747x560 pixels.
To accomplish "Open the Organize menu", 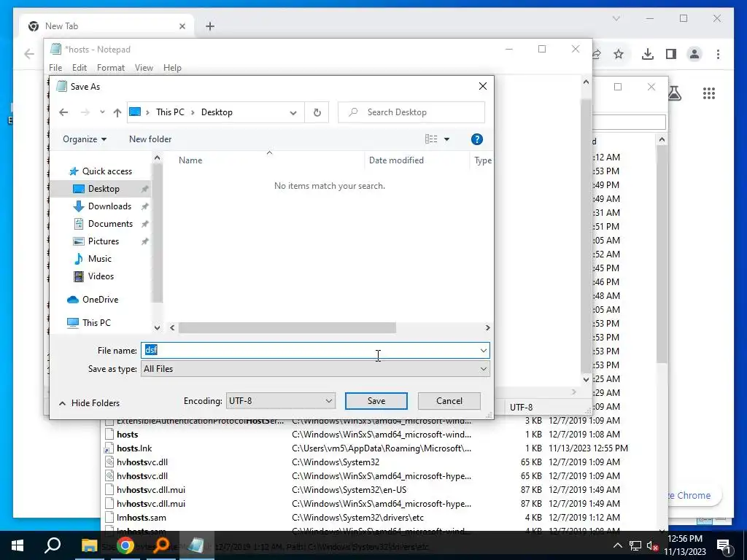I will 85,139.
